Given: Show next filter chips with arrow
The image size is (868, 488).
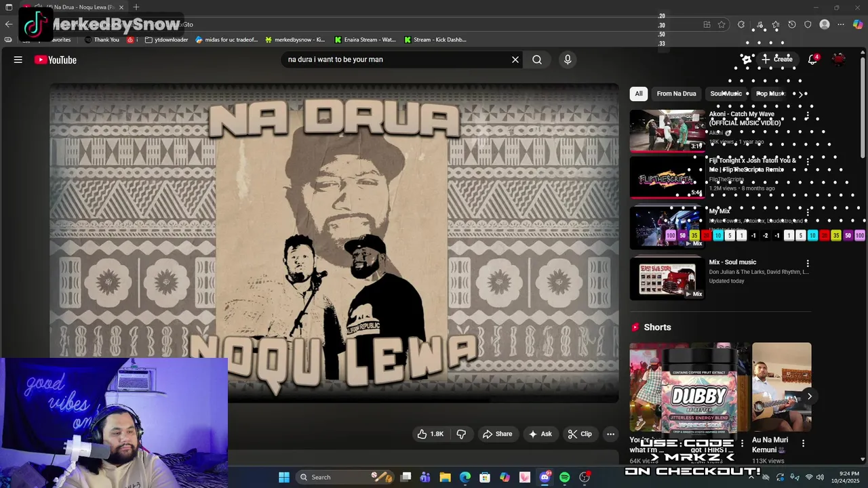Looking at the screenshot, I should tap(800, 94).
